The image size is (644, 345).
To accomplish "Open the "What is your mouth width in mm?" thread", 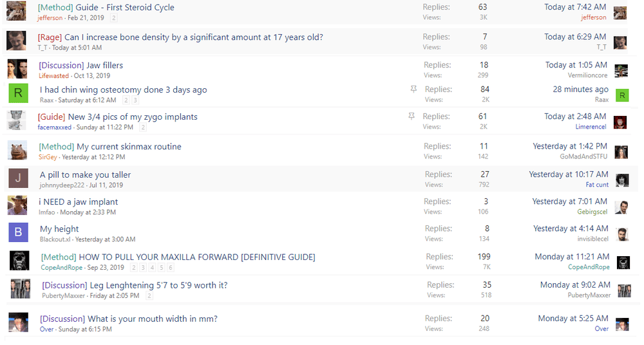I will pyautogui.click(x=153, y=319).
